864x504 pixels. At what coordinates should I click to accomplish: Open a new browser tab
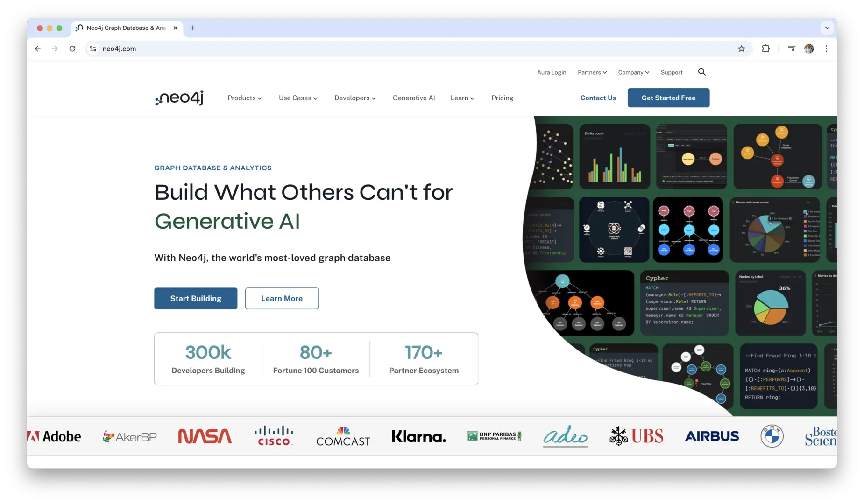[x=193, y=28]
